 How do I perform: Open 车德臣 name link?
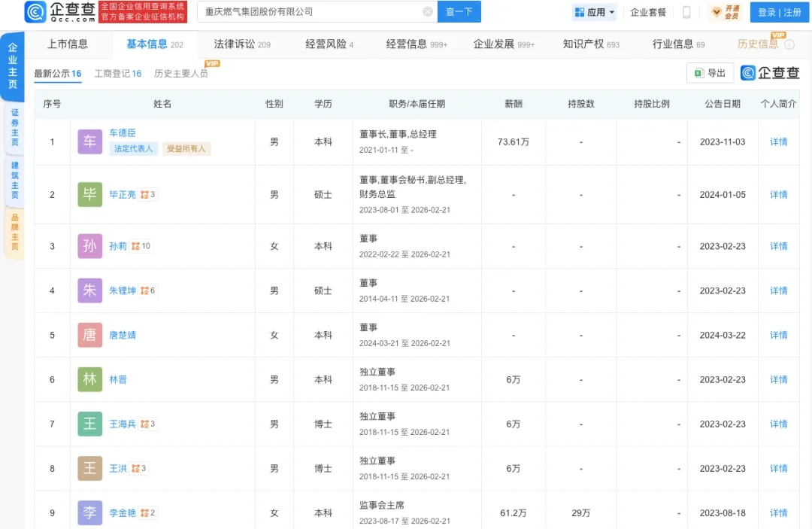click(x=123, y=132)
